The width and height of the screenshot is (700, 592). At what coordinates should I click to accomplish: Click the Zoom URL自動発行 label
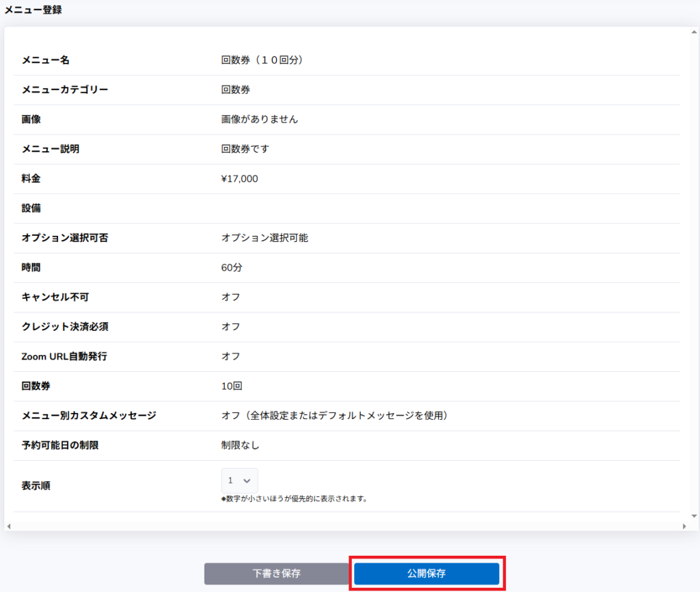click(64, 356)
